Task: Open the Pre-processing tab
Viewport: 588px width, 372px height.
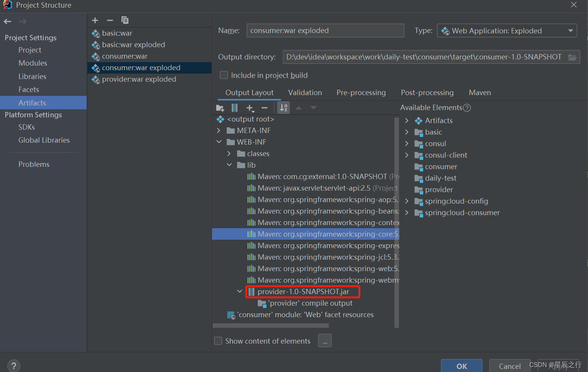Action: point(361,93)
